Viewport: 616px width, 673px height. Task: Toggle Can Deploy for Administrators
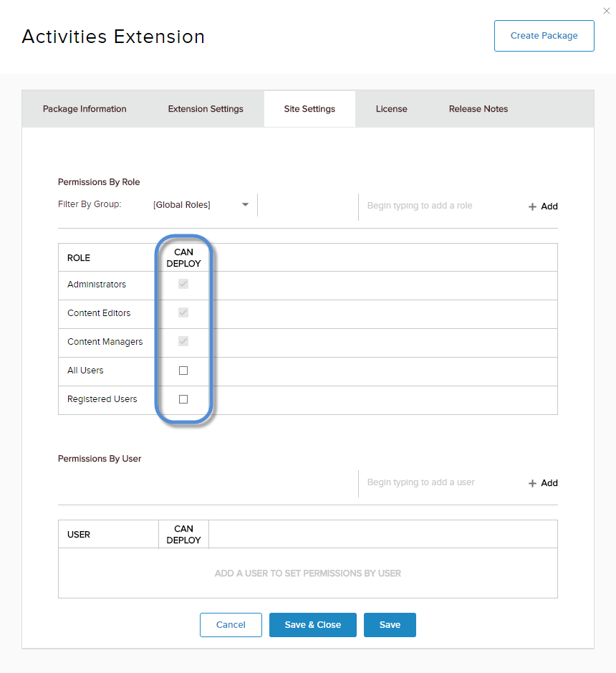pos(183,285)
